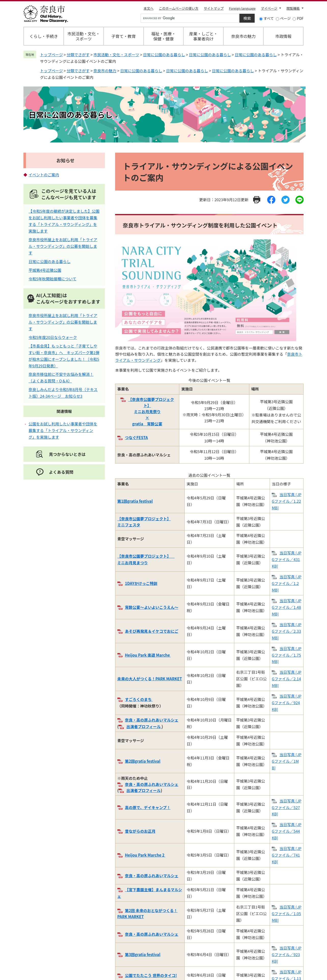
Task: Open the 市民活動・文化・スポーツ menu
Action: click(83, 37)
